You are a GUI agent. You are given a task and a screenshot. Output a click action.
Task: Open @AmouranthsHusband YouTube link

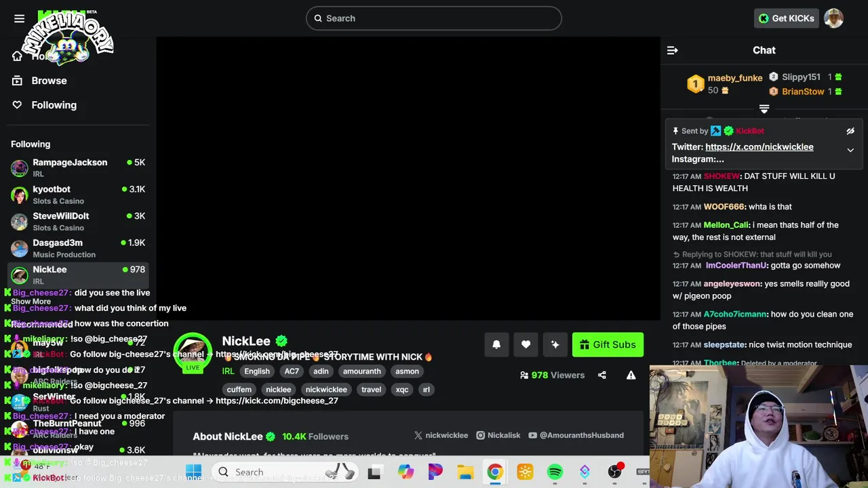tap(576, 435)
